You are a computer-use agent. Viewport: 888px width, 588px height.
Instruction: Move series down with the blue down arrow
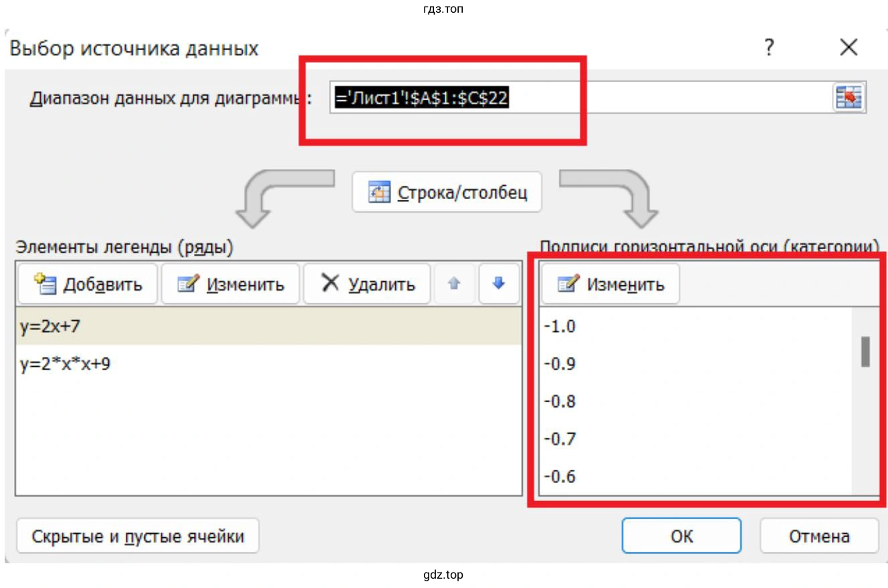[x=498, y=284]
